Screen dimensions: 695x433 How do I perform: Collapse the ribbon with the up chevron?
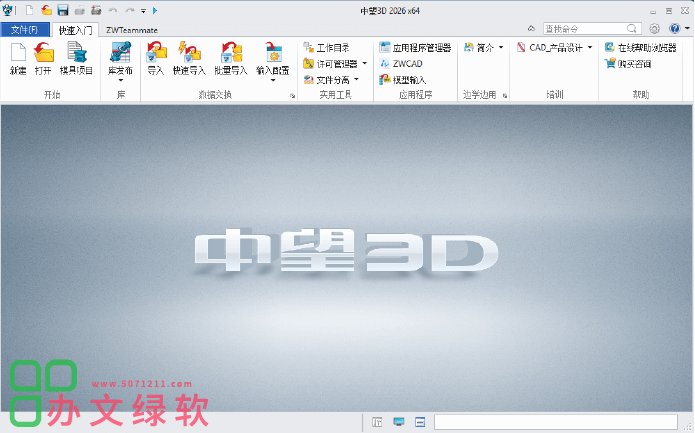531,28
